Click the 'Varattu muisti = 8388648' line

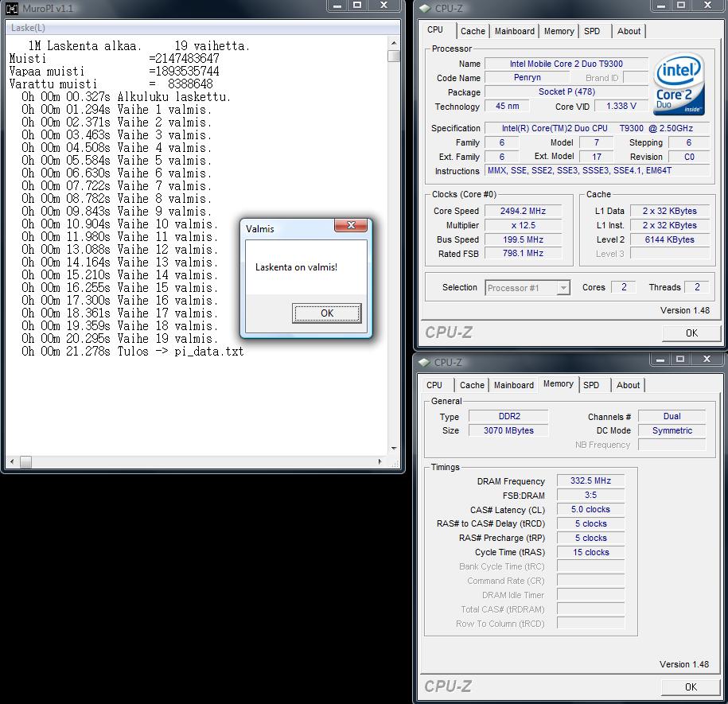coord(111,84)
